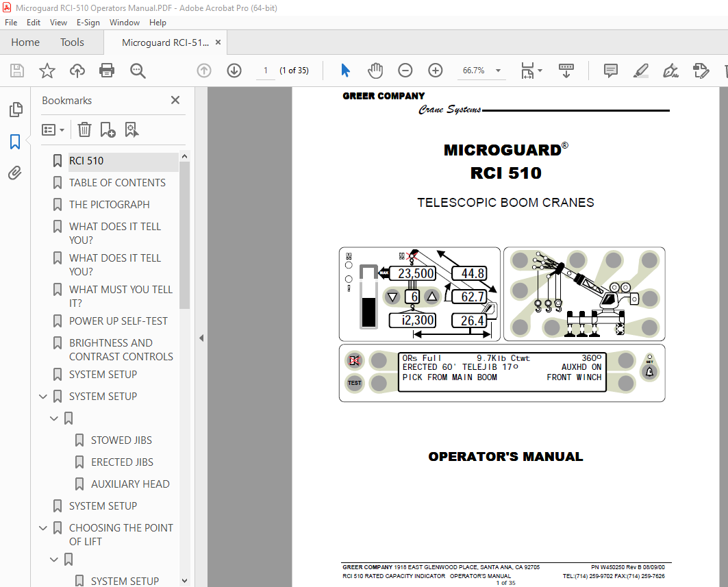Screen dimensions: 728x587
Task: Open fit page options dropdown arrow
Action: point(540,71)
